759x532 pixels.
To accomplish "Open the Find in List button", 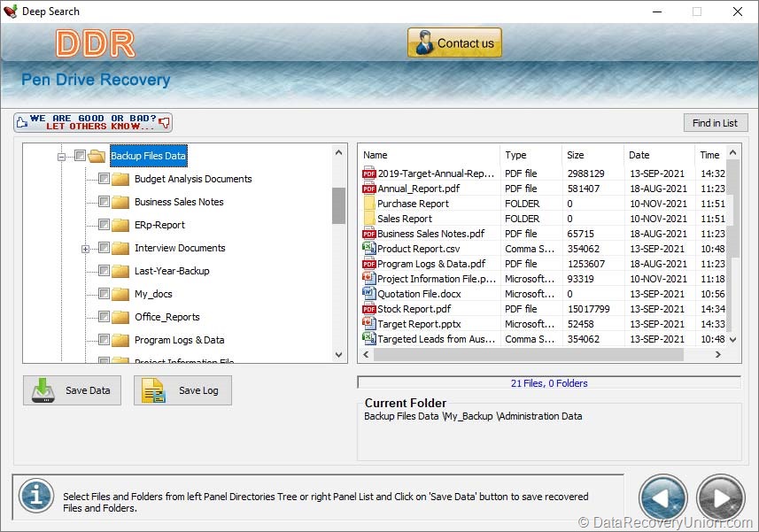I will [716, 123].
